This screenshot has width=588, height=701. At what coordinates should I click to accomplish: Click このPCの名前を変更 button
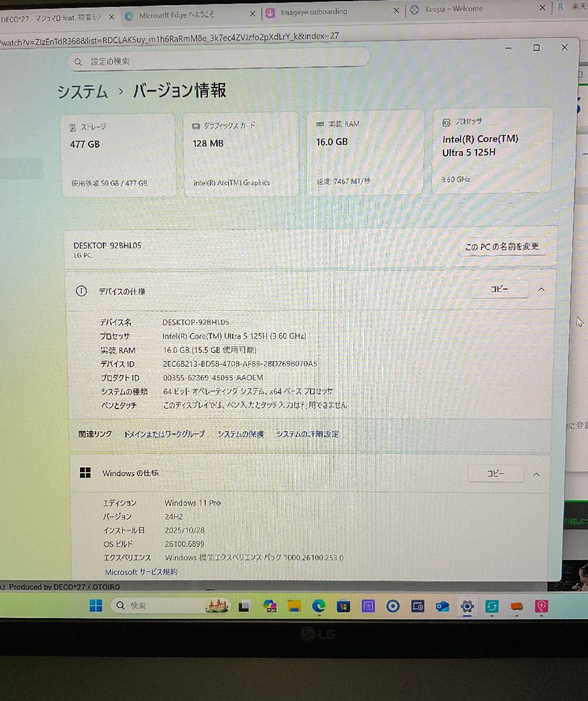click(x=504, y=247)
